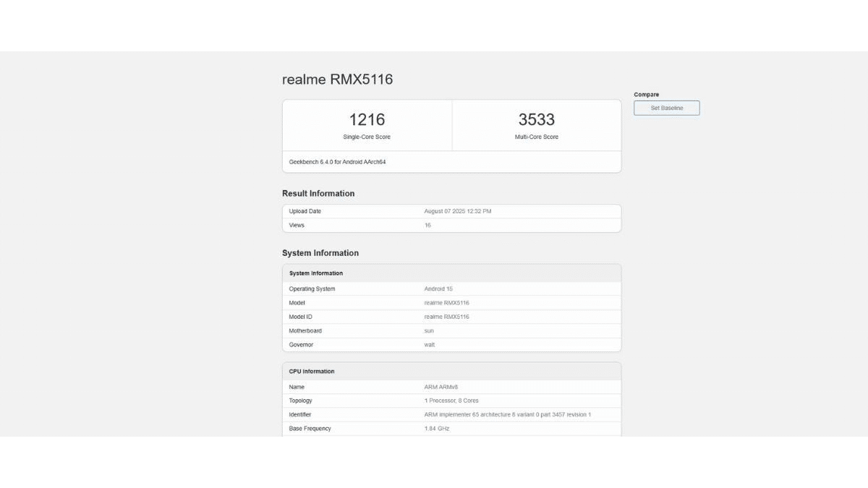
Task: Click the Single-Core Score label
Action: [367, 137]
